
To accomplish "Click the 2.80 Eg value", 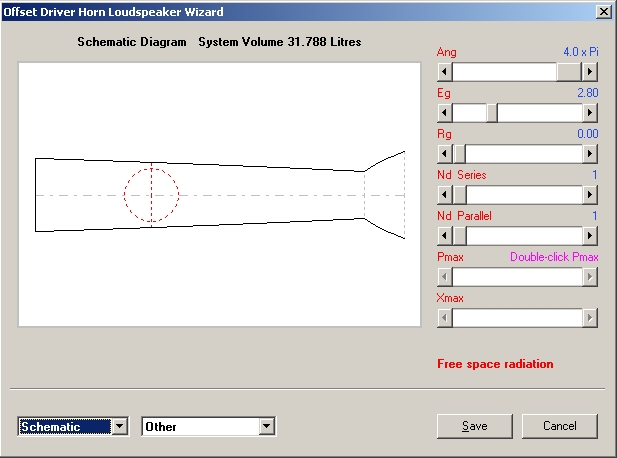I will [587, 93].
